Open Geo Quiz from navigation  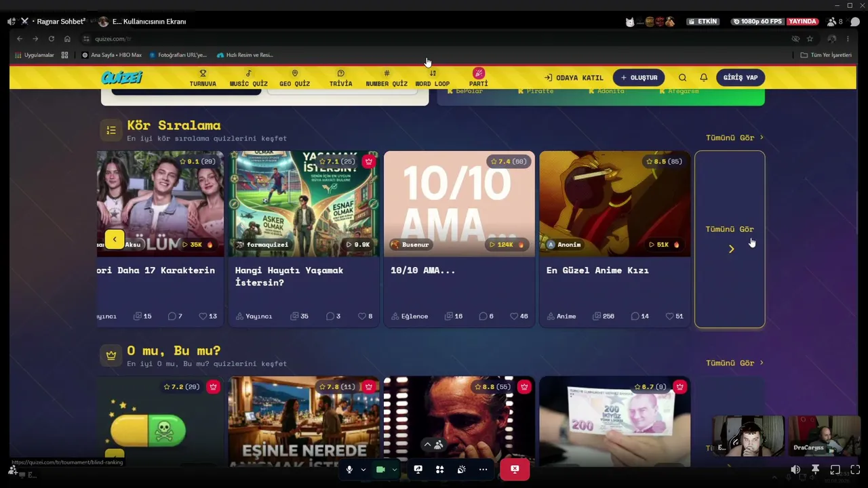(x=294, y=78)
